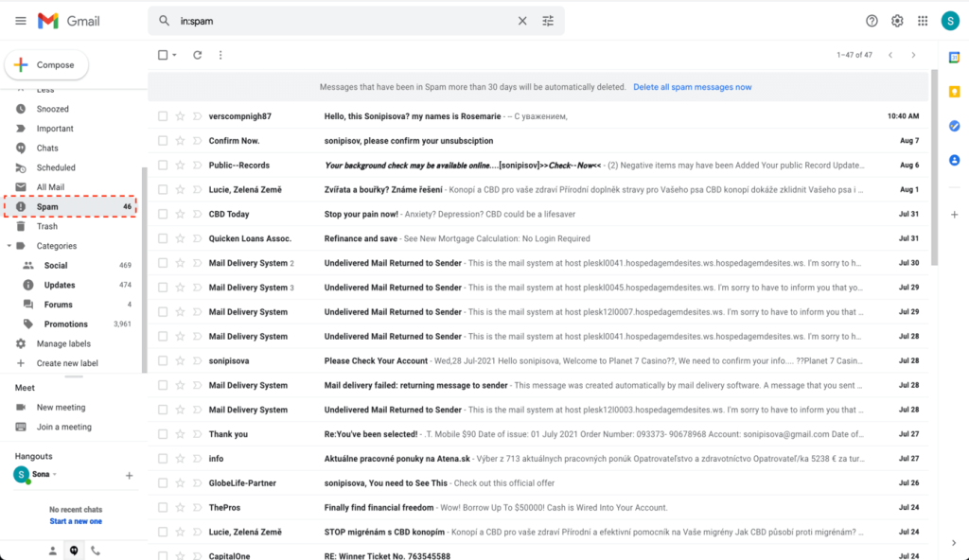Viewport: 969px width, 560px height.
Task: Click the Compose button
Action: pos(46,64)
